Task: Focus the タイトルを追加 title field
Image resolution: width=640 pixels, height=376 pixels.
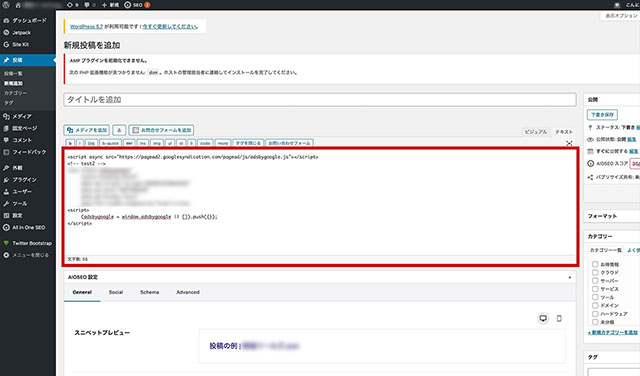Action: pyautogui.click(x=320, y=100)
